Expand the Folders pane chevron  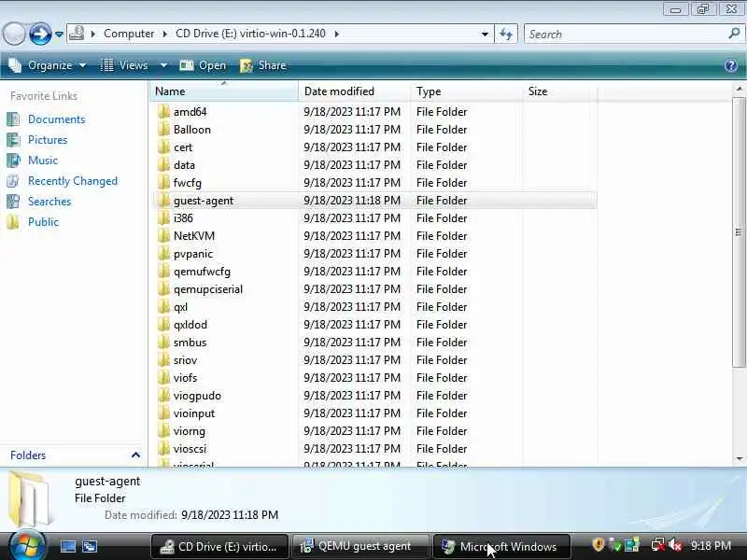tap(135, 455)
